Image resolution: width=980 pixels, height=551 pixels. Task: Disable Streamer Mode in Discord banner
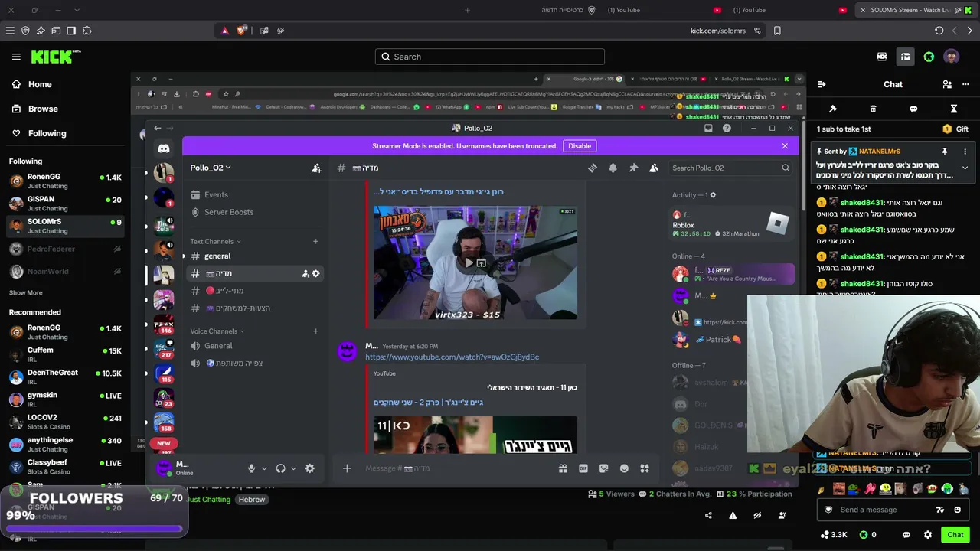point(580,146)
